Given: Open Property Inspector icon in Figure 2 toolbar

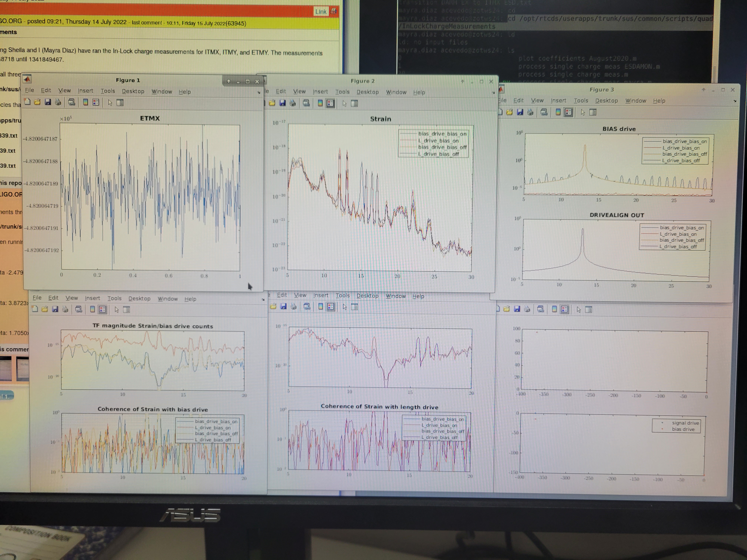Looking at the screenshot, I should click(x=354, y=104).
